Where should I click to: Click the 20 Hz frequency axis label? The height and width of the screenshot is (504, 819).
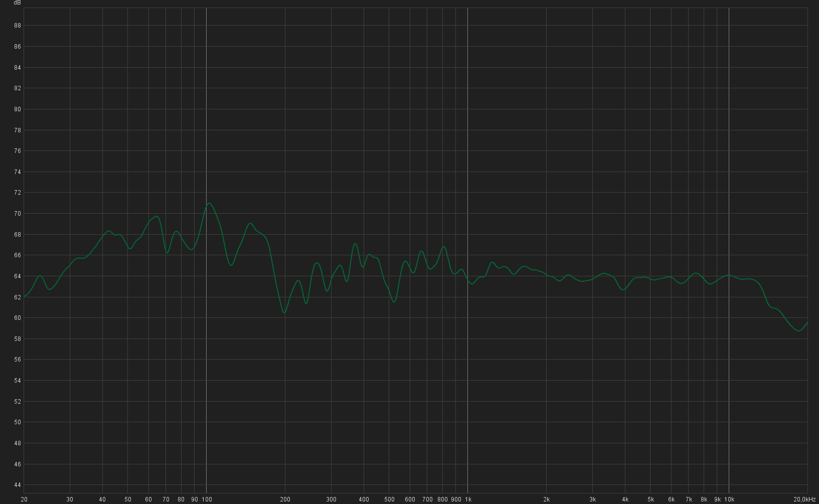click(24, 499)
